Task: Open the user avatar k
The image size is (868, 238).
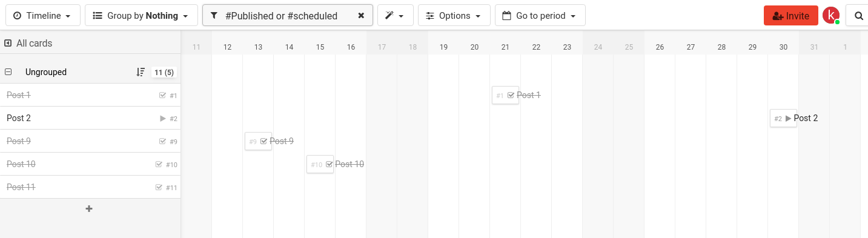Action: pyautogui.click(x=831, y=16)
